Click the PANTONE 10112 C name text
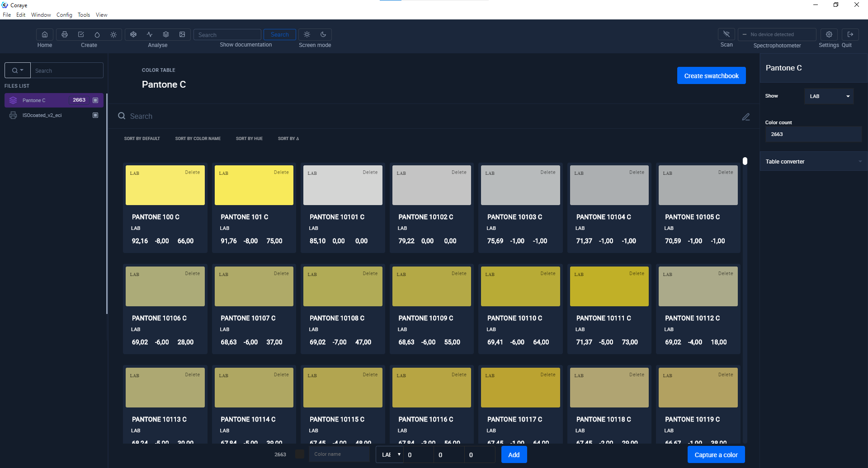868x468 pixels. coord(692,318)
